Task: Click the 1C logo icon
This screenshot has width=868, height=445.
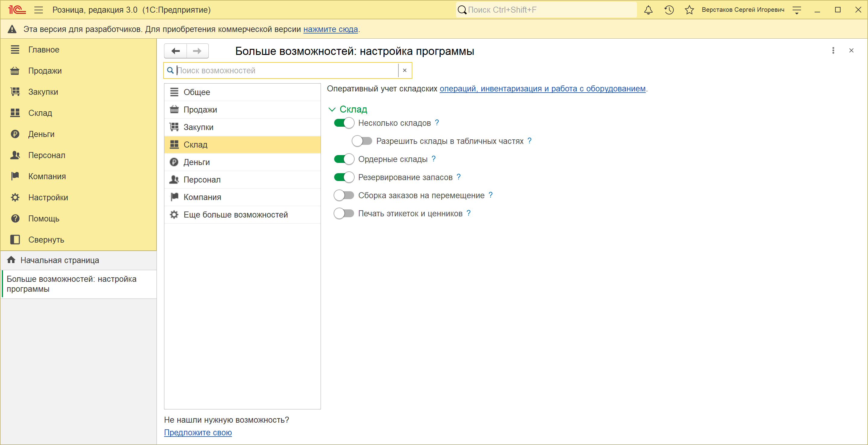Action: pos(17,10)
